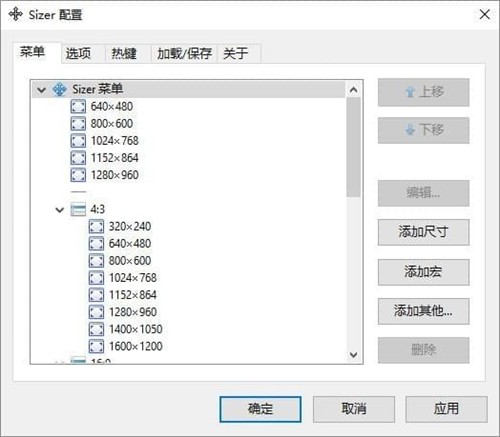Select 1280×960 text under 4:3
This screenshot has height=437, width=500.
point(133,312)
